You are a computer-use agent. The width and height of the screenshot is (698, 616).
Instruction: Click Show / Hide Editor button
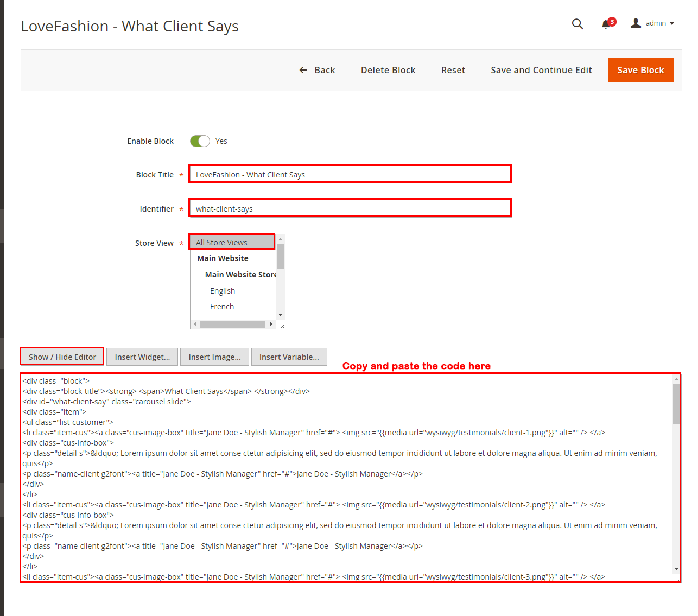click(x=62, y=357)
